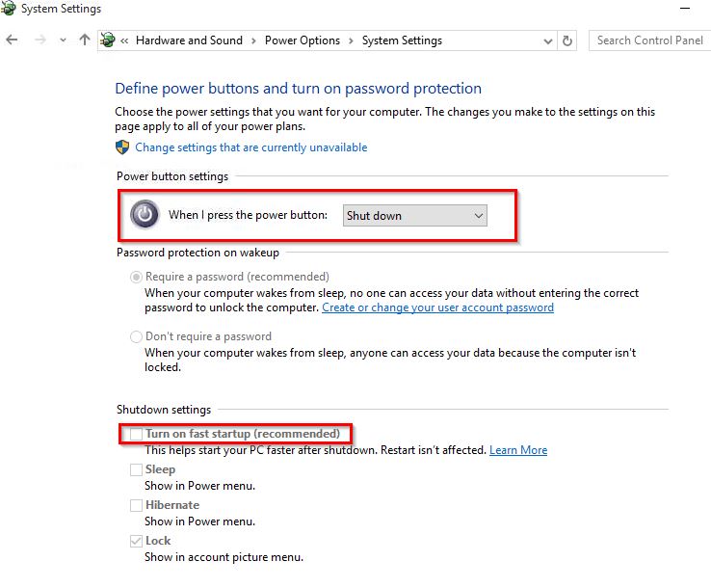Click the UAC shield icon
This screenshot has width=711, height=588.
(x=122, y=147)
